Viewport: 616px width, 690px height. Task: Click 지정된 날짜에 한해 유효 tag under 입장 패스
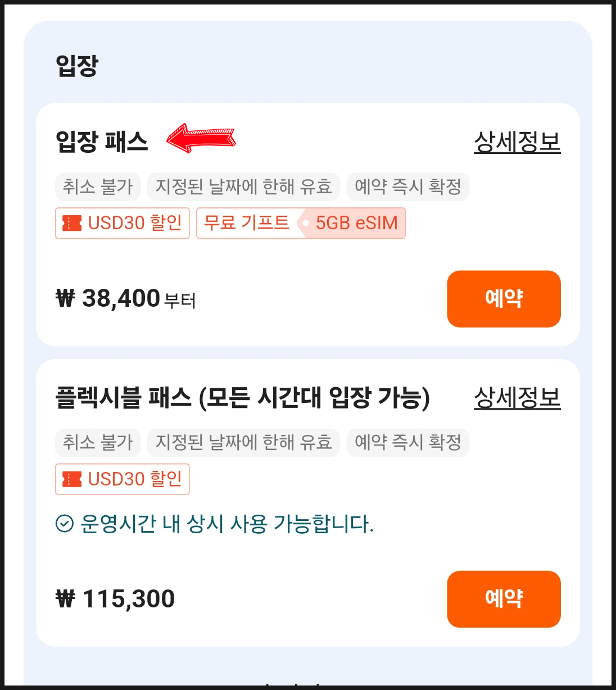click(243, 187)
